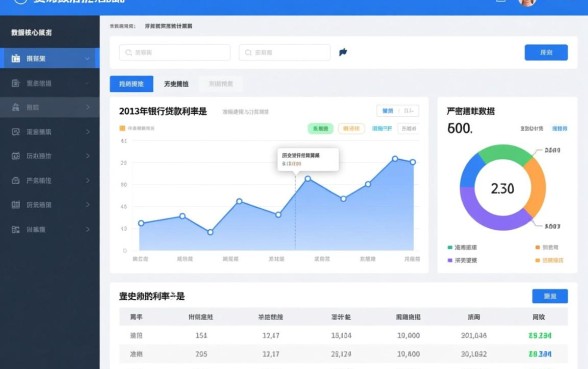The height and width of the screenshot is (369, 588).
Task: Toggle the blue text filter above the chart
Action: pos(382,129)
